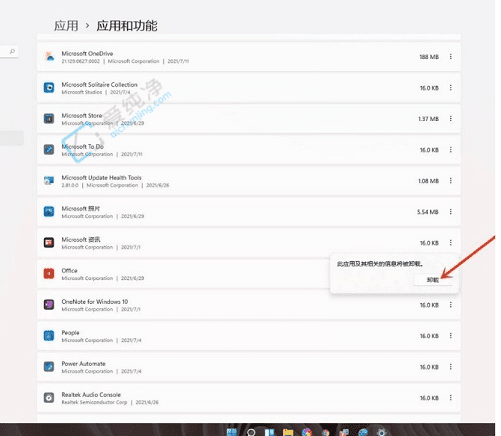The image size is (501, 436).
Task: Click the 16.0 KB size of Solitaire Collection
Action: [429, 88]
